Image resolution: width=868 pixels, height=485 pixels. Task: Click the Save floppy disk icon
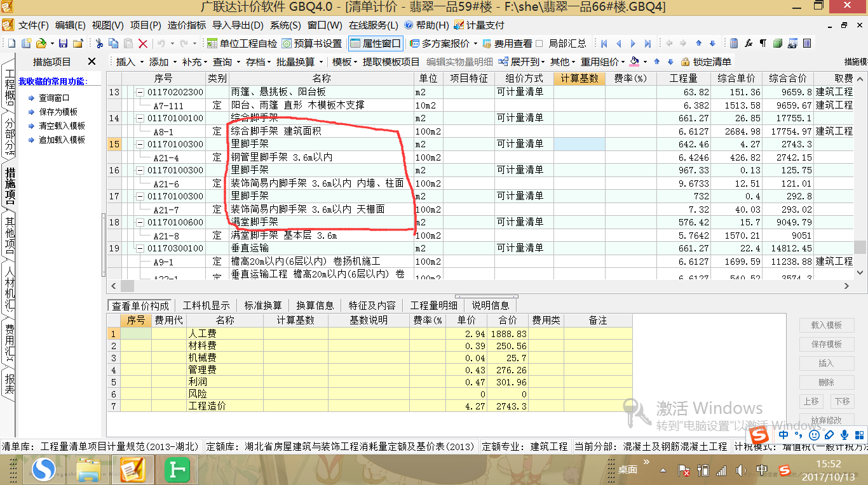(x=63, y=43)
